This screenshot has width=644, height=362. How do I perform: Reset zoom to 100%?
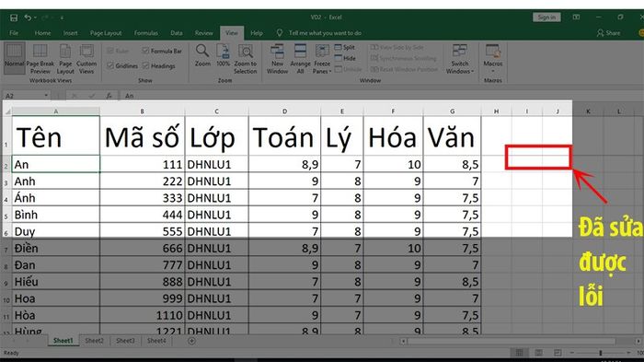click(223, 55)
